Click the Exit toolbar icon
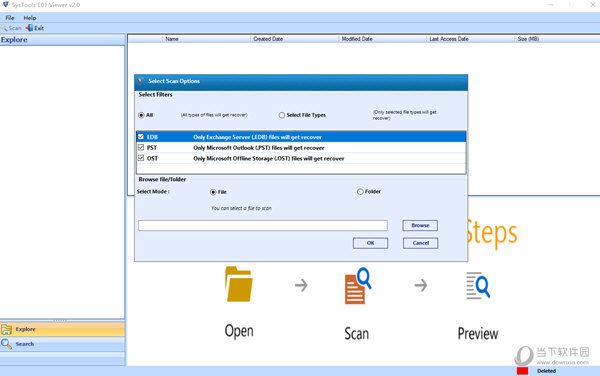Viewport: 600px width, 376px height. 29,28
